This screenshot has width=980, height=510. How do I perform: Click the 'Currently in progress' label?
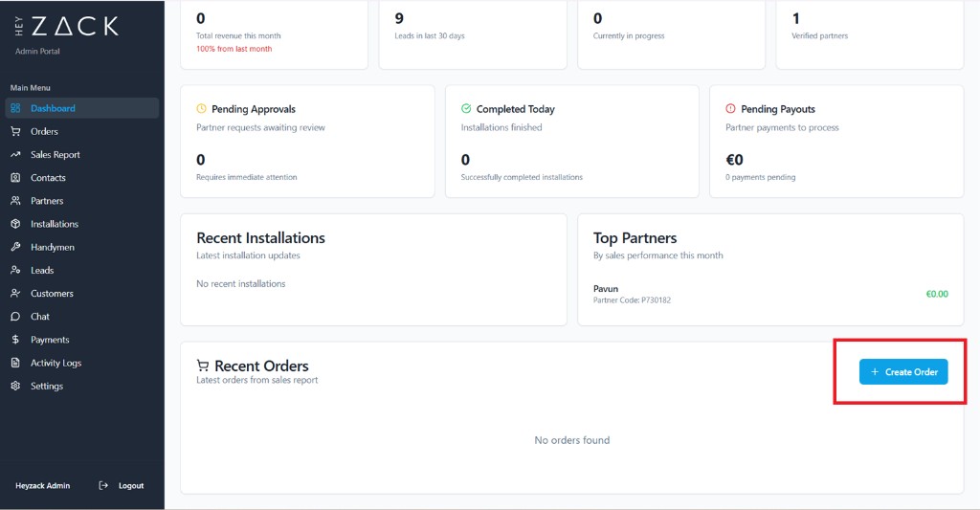coord(629,35)
